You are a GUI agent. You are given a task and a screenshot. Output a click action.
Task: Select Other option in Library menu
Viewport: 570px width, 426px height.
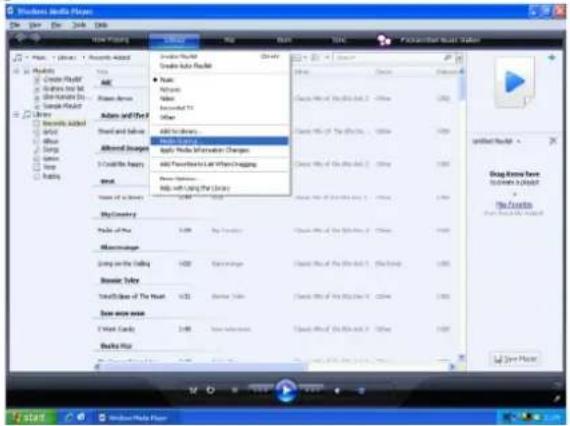168,117
